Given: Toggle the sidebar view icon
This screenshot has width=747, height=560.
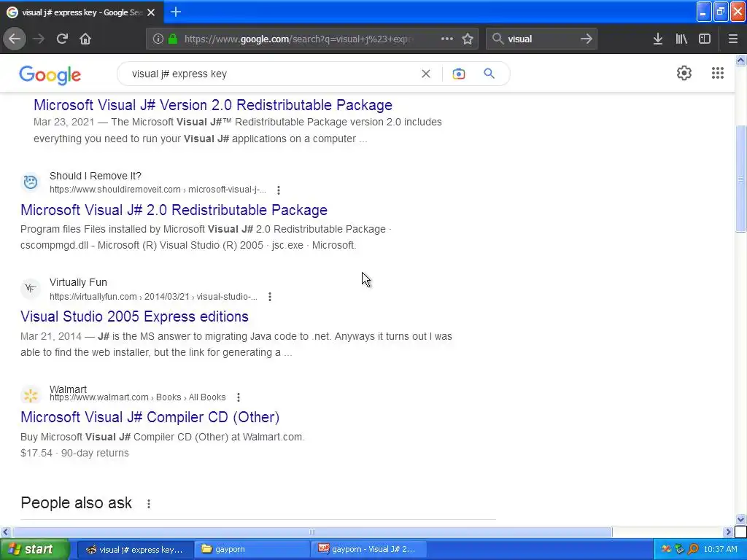Looking at the screenshot, I should 705,39.
